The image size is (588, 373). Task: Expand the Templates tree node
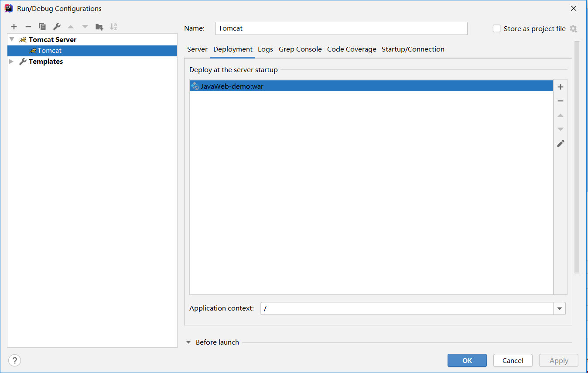pyautogui.click(x=12, y=62)
